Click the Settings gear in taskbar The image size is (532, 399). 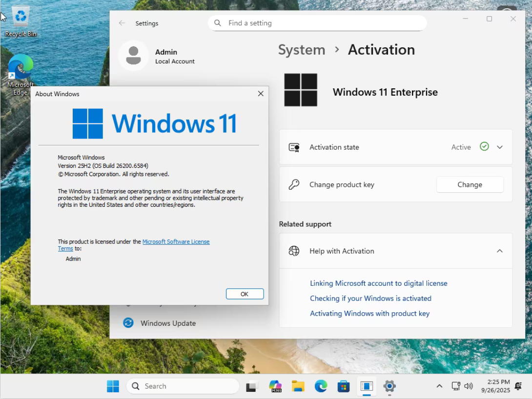tap(389, 386)
